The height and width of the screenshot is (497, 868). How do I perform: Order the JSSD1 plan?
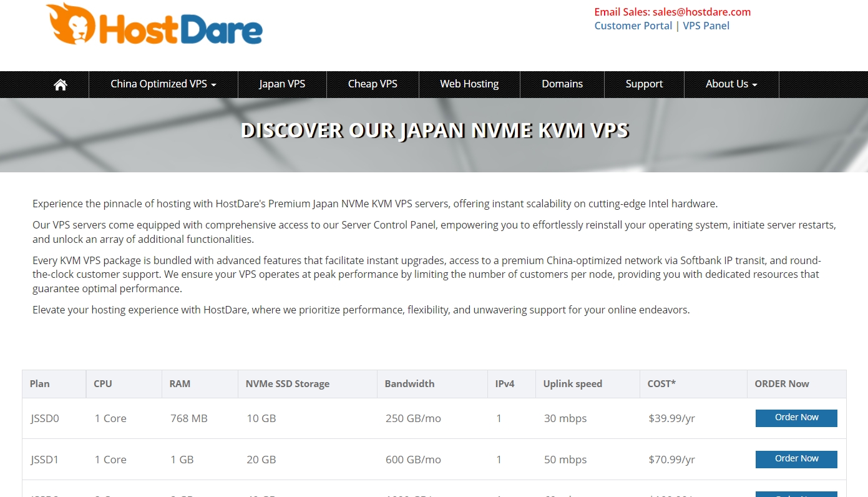(796, 459)
